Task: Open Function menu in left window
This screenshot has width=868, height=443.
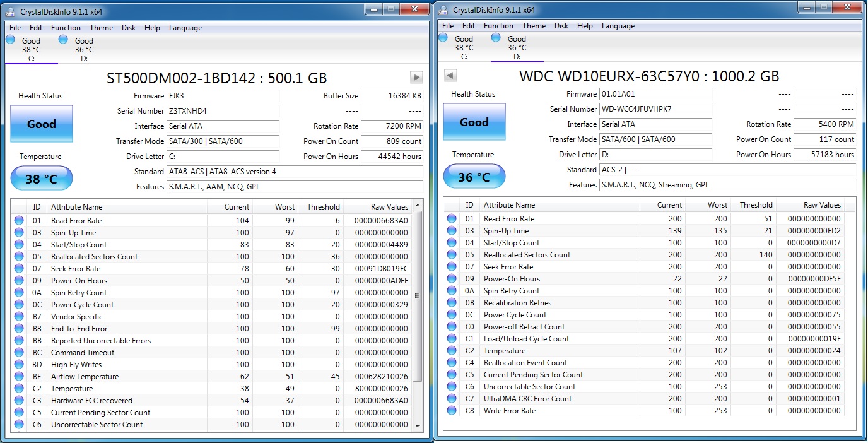Action: (66, 28)
